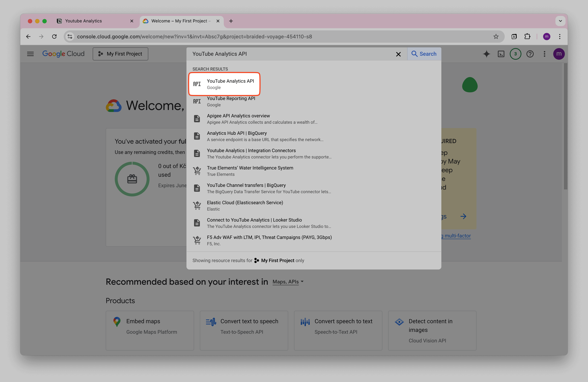This screenshot has width=588, height=382.
Task: Open the browser extensions puzzle icon
Action: tap(528, 36)
